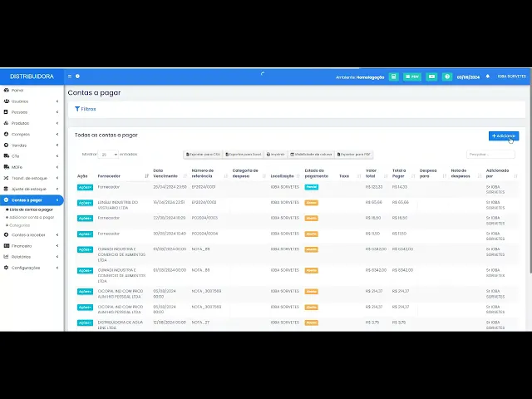Click Exportar para CSV button

(x=203, y=155)
